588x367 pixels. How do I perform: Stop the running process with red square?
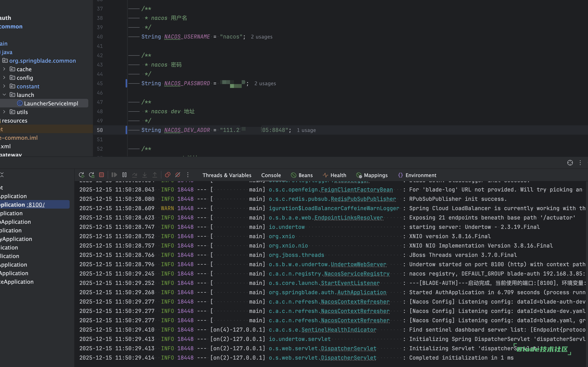[101, 175]
